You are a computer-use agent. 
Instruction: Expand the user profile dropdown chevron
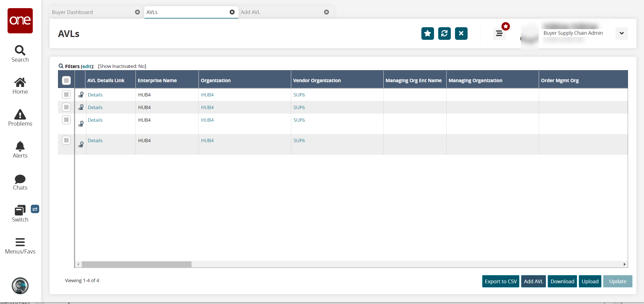click(621, 33)
